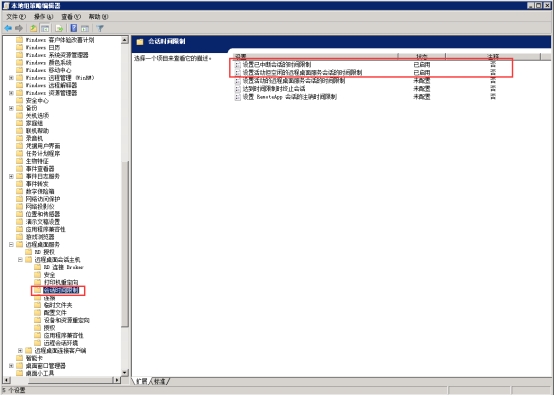Viewport: 554px width, 396px height.
Task: Click the 会话时间限制 header folder icon
Action: click(140, 42)
